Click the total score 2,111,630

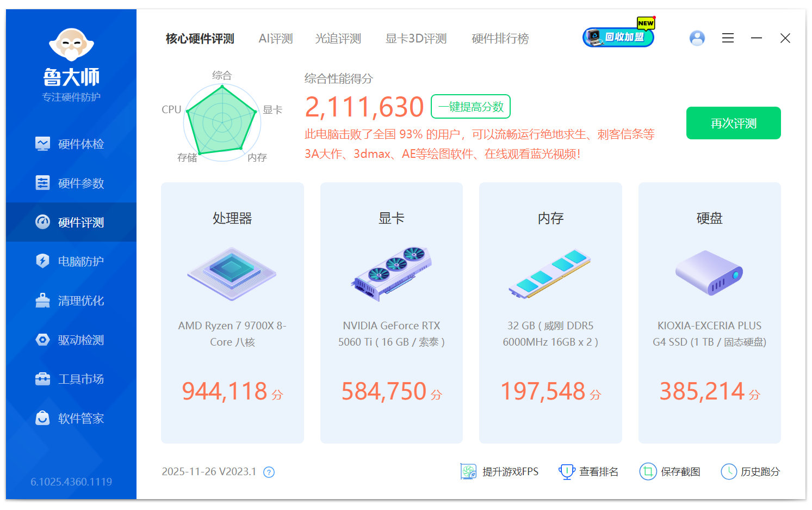364,107
